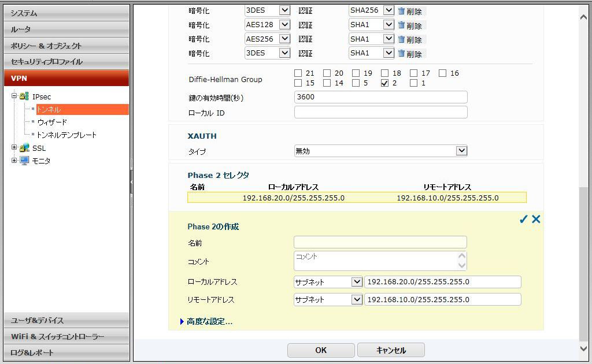
Task: Open the ローカルアドレス subnet type dropdown
Action: (356, 282)
